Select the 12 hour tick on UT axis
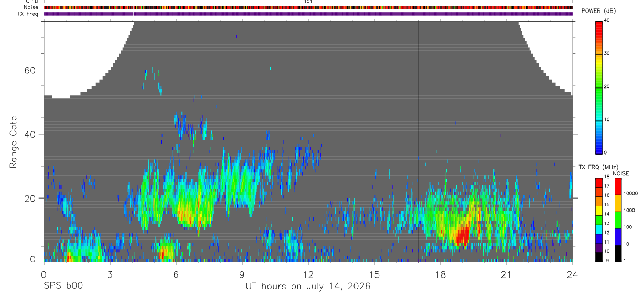Image resolution: width=644 pixels, height=297 pixels. pyautogui.click(x=308, y=274)
